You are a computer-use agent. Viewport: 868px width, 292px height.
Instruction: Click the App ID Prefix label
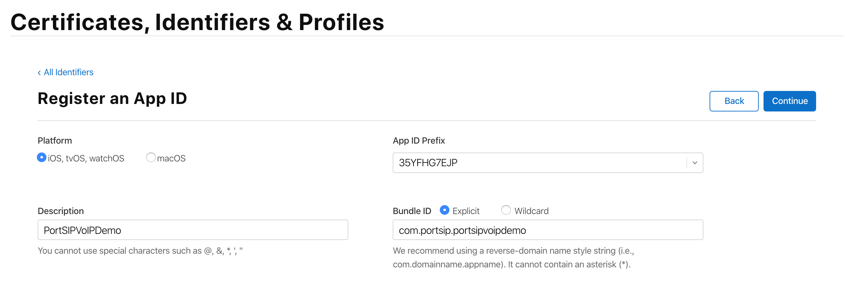(x=419, y=141)
